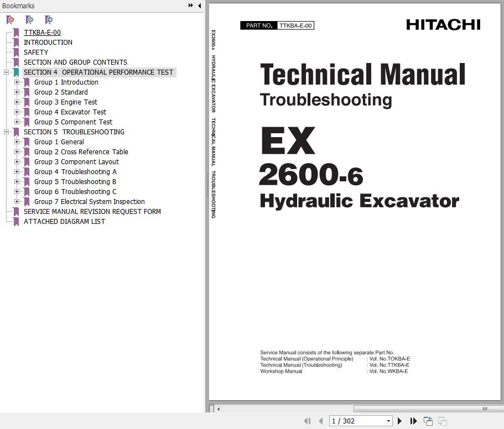Expand Group 7 Electrical System Inspection
504x429 pixels.
pos(17,202)
